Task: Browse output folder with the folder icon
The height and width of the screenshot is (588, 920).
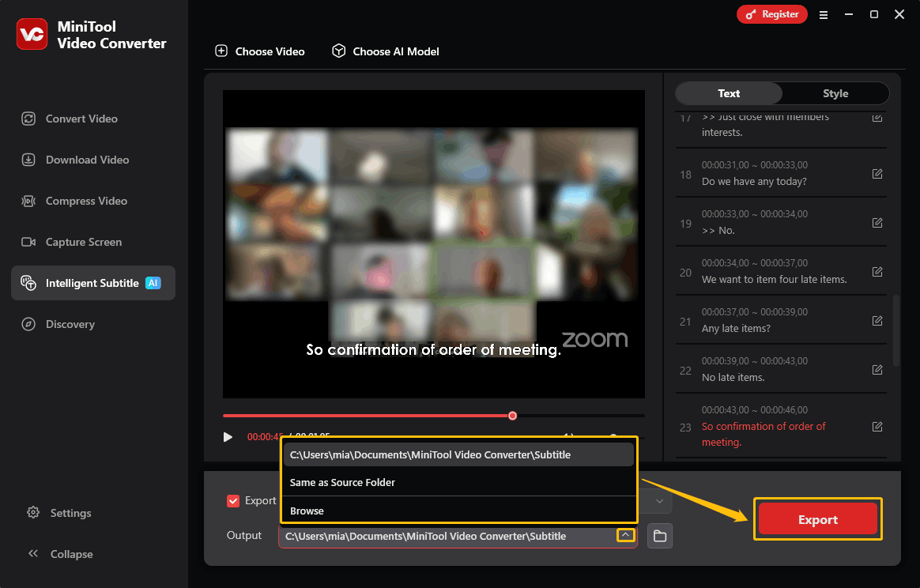Action: (x=660, y=536)
